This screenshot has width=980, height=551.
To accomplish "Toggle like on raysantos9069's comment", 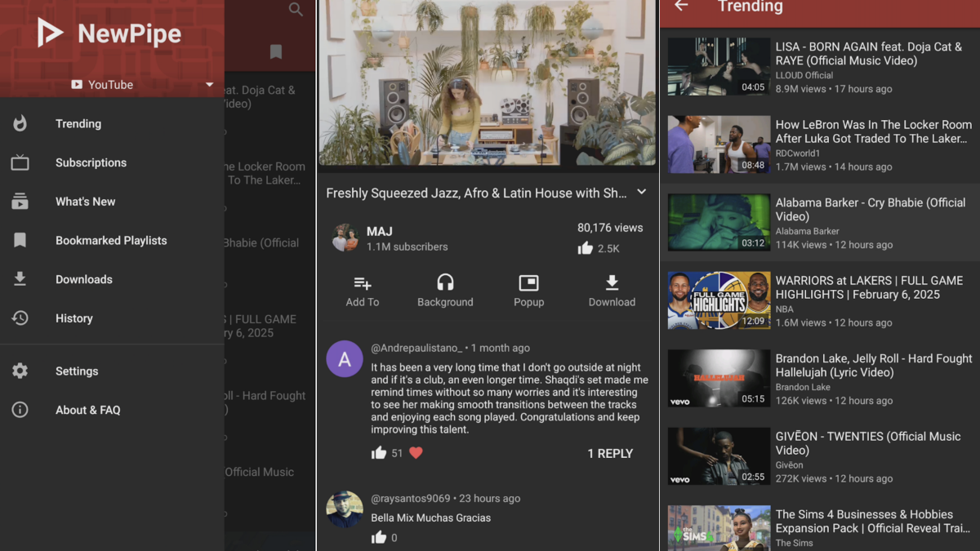I will point(379,537).
